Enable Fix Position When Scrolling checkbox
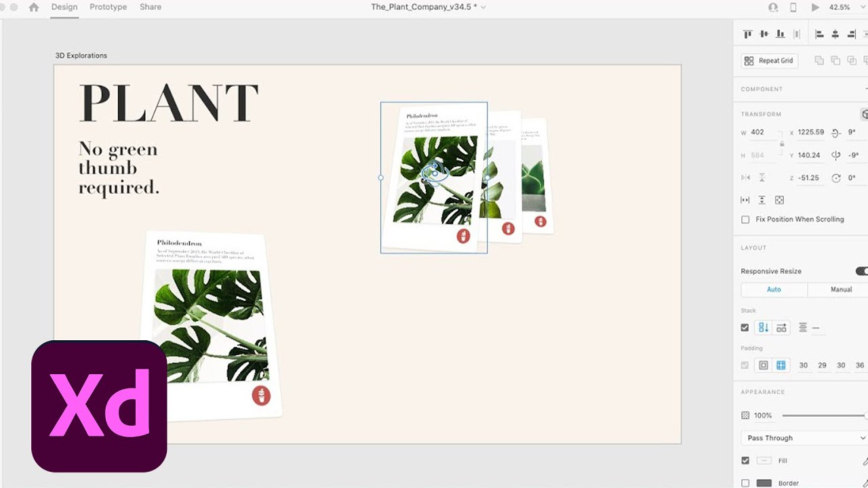 [x=745, y=220]
